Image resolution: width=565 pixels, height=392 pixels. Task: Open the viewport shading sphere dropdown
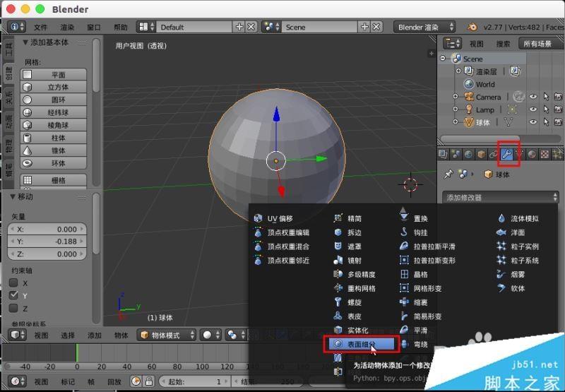210,335
